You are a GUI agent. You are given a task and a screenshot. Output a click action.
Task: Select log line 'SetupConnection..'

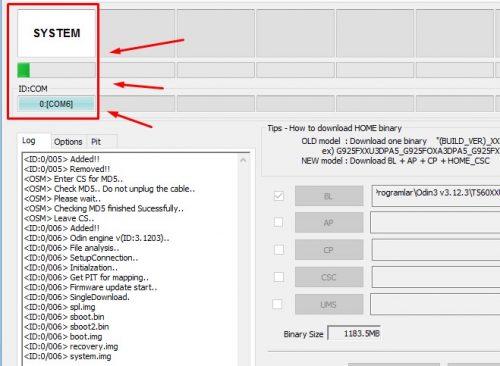point(81,258)
